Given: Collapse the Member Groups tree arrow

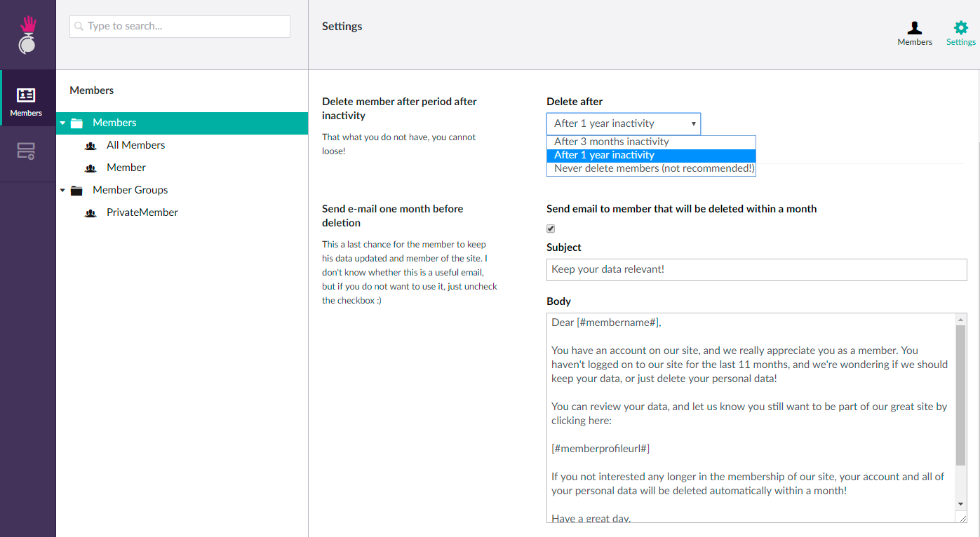Looking at the screenshot, I should [62, 191].
